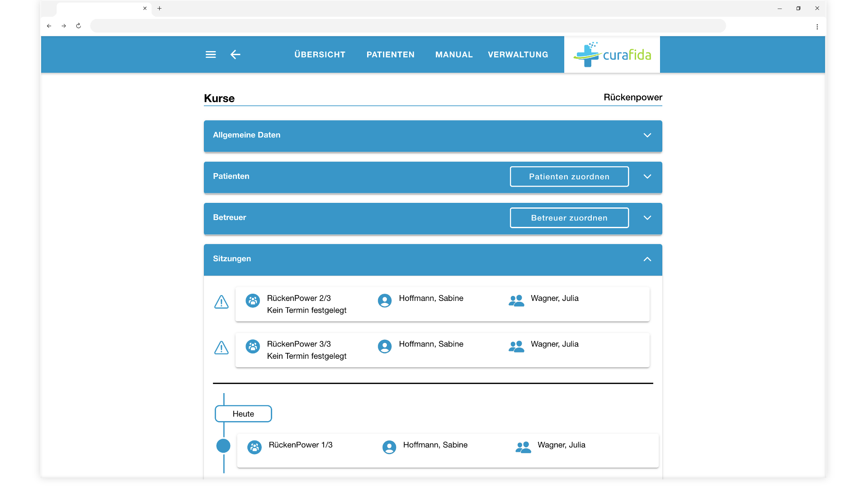Click supervisor avatar icon in RückenPower 3/3 row
Screen dimensions: 868x488
(x=385, y=347)
